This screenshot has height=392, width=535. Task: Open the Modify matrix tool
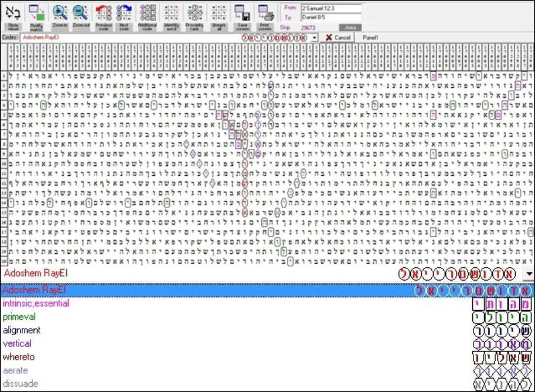[x=36, y=17]
